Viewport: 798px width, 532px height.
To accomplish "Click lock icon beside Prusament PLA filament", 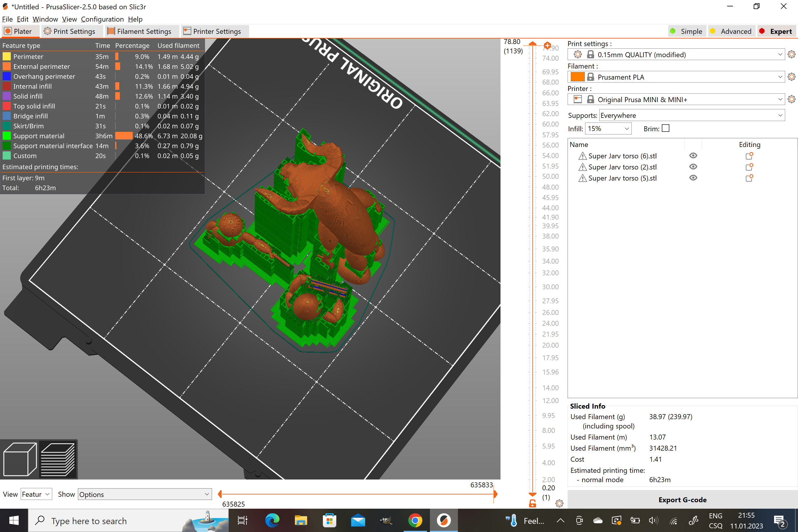I will tap(591, 77).
